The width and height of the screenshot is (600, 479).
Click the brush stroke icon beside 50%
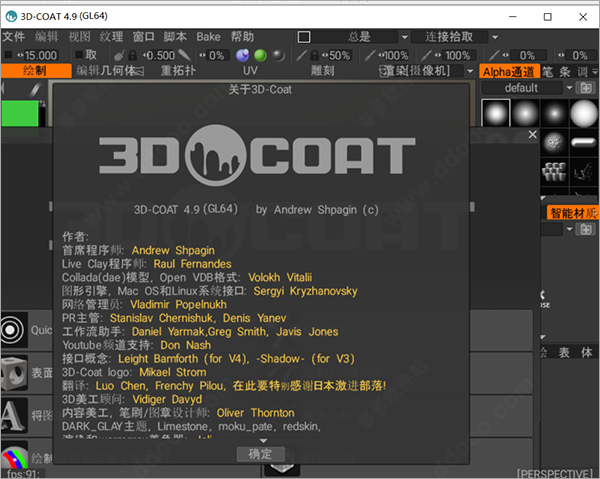[x=302, y=55]
